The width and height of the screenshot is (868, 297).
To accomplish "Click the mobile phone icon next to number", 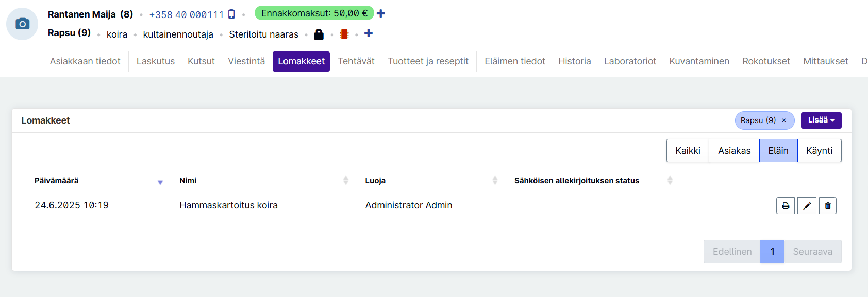I will coord(231,14).
